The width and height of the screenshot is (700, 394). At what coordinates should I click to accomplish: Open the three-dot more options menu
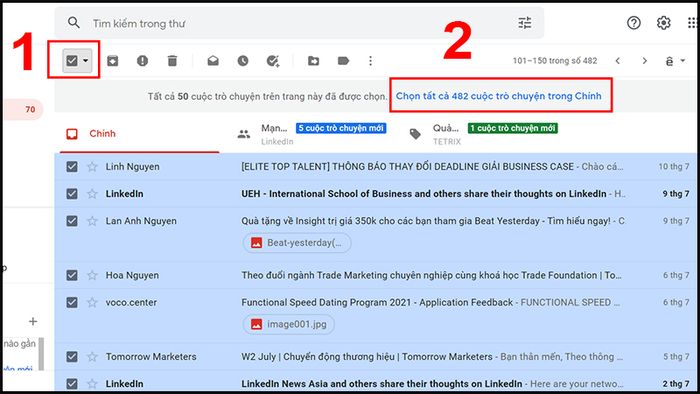pyautogui.click(x=371, y=61)
